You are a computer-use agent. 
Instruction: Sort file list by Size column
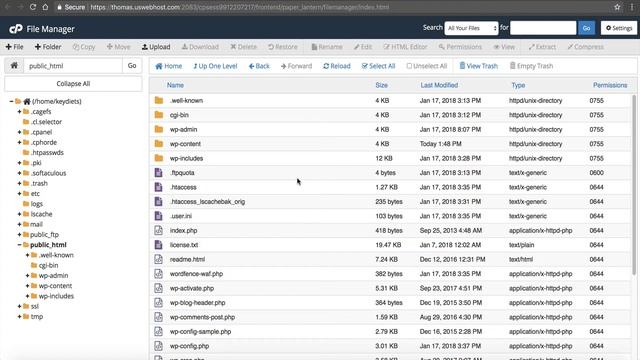point(381,85)
